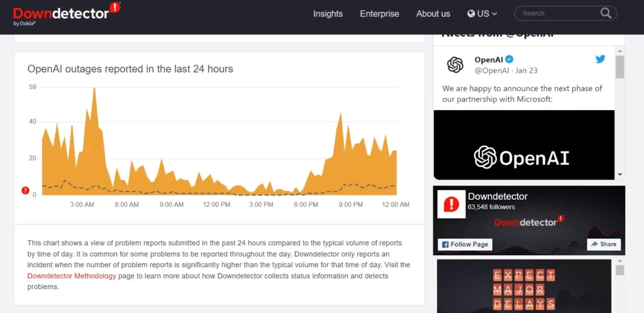Click the tweets widget scrollbar thumb
644x313 pixels.
point(619,67)
